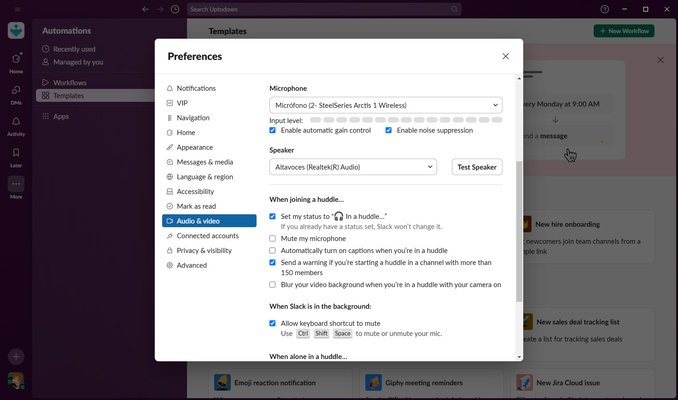Viewport: 678px width, 400px height.
Task: Toggle Allow keyboard shortcut to mute
Action: pos(272,323)
